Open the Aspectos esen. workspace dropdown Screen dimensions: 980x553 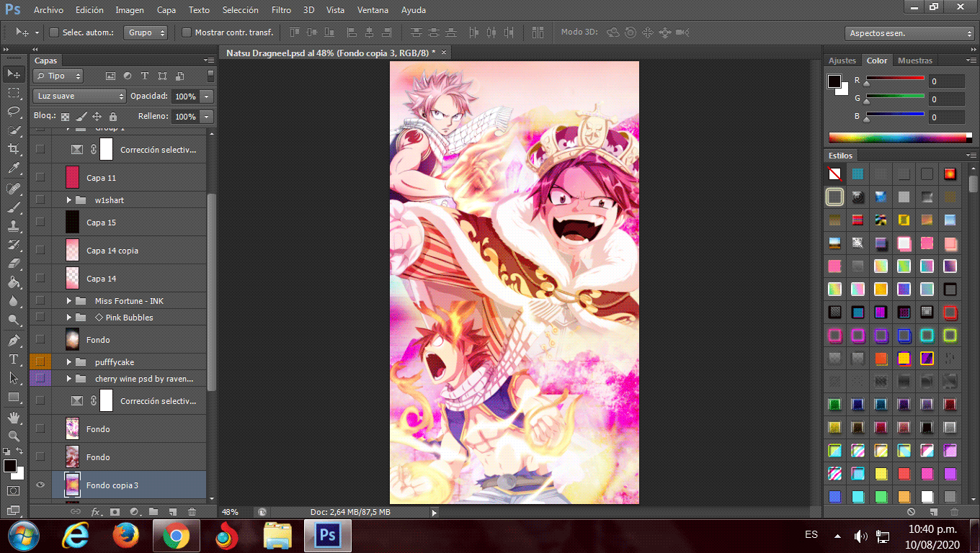(909, 33)
